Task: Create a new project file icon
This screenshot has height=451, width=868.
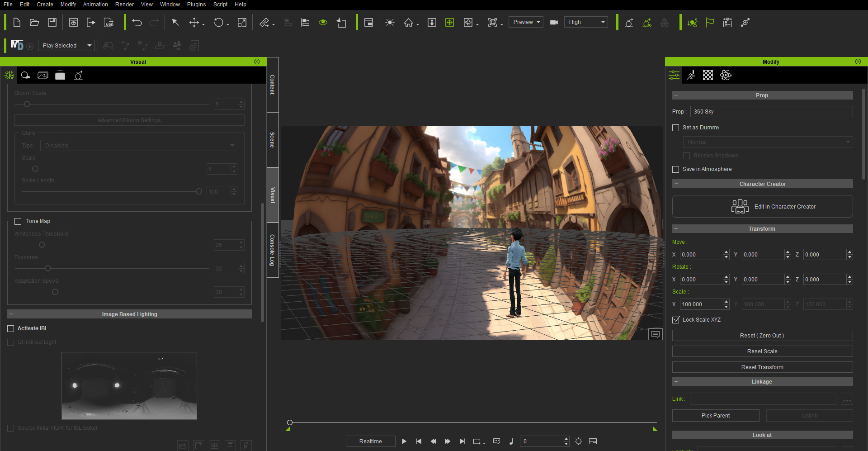Action: tap(17, 22)
